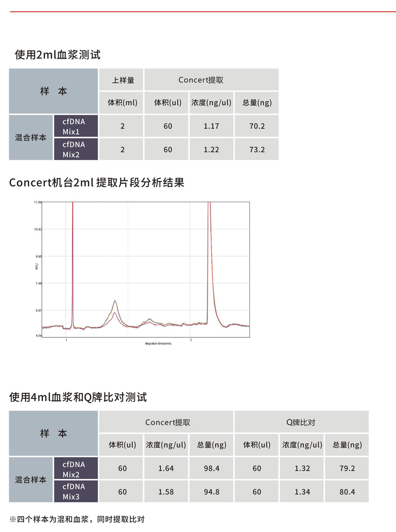The image size is (396, 532).
Task: Click the concentration value 1.17
Action: pyautogui.click(x=211, y=126)
